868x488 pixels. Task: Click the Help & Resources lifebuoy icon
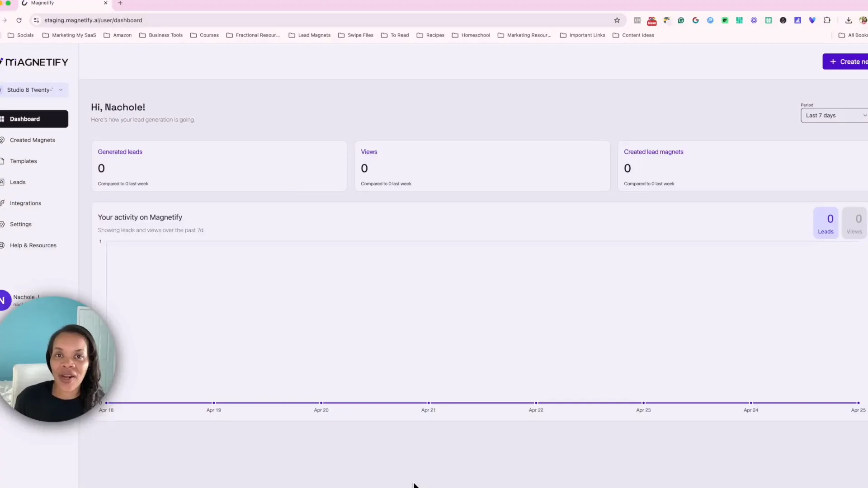2,245
